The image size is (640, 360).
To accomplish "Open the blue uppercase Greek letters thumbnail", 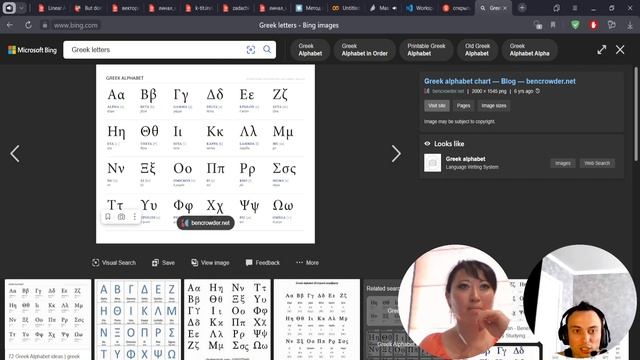I will pyautogui.click(x=138, y=320).
